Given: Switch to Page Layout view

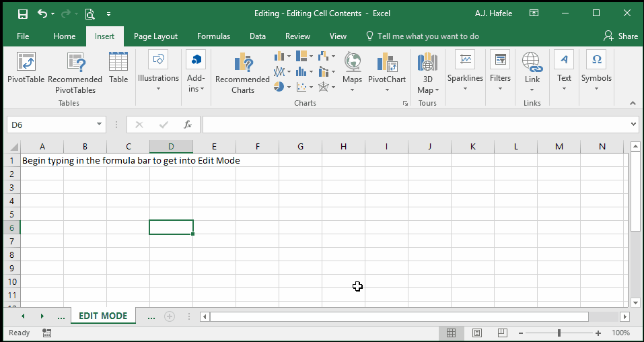Looking at the screenshot, I should pyautogui.click(x=477, y=333).
